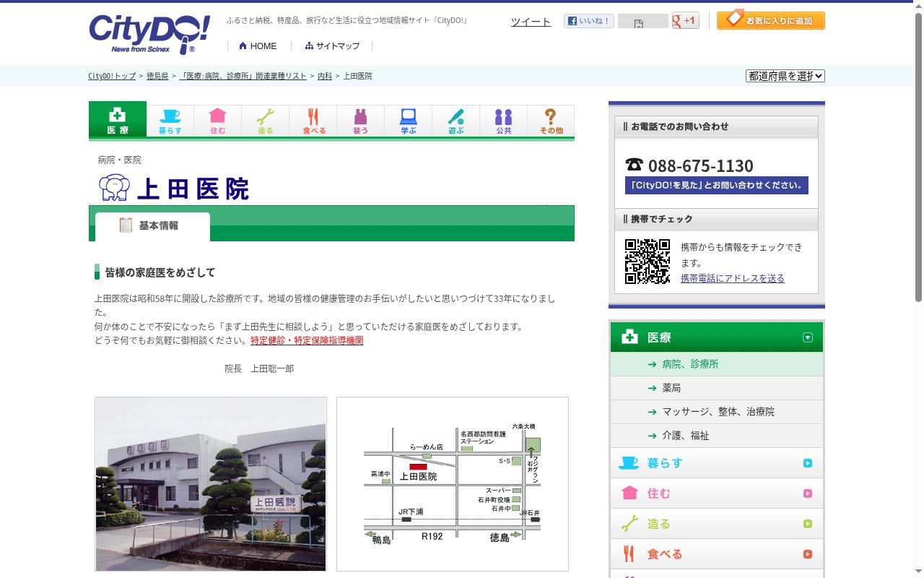Open the 遊ぶ icon category
Viewport: 924px width, 578px height.
(456, 121)
